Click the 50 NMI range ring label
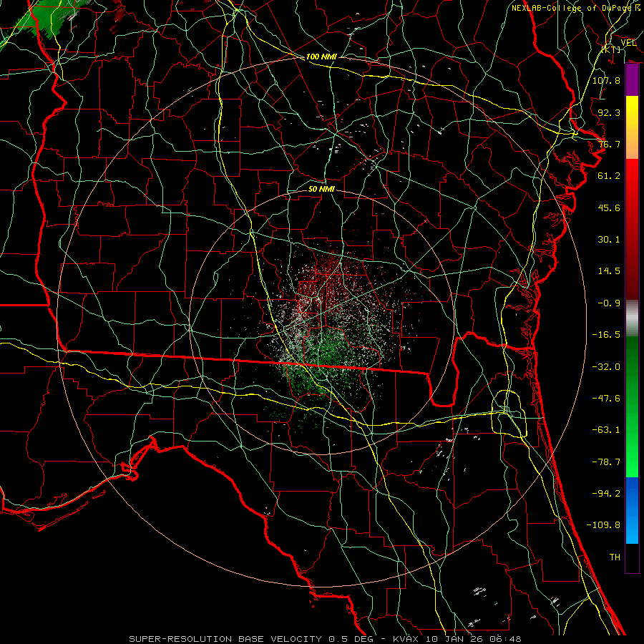Screen dimensions: 644x644 [x=321, y=189]
